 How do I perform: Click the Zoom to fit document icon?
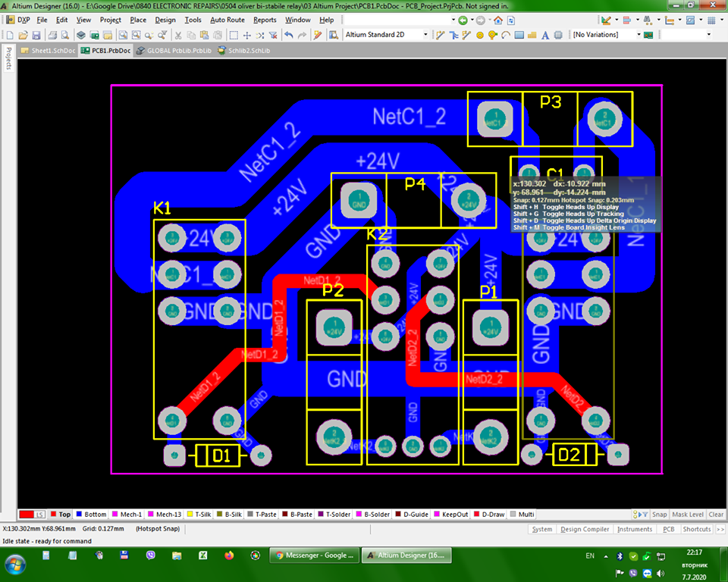123,35
